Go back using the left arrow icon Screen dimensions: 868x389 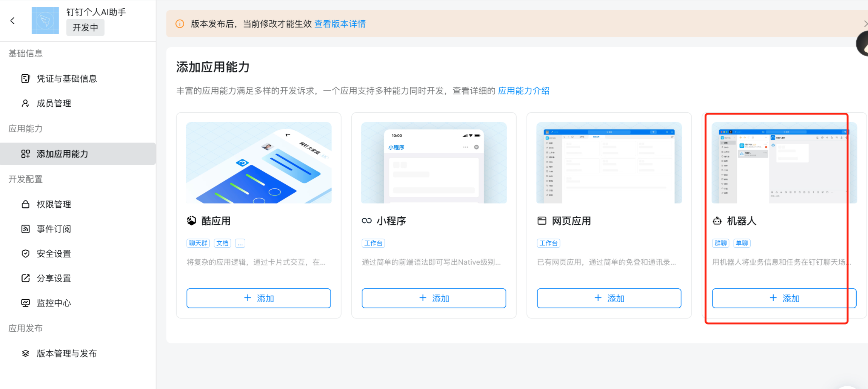pyautogui.click(x=12, y=21)
